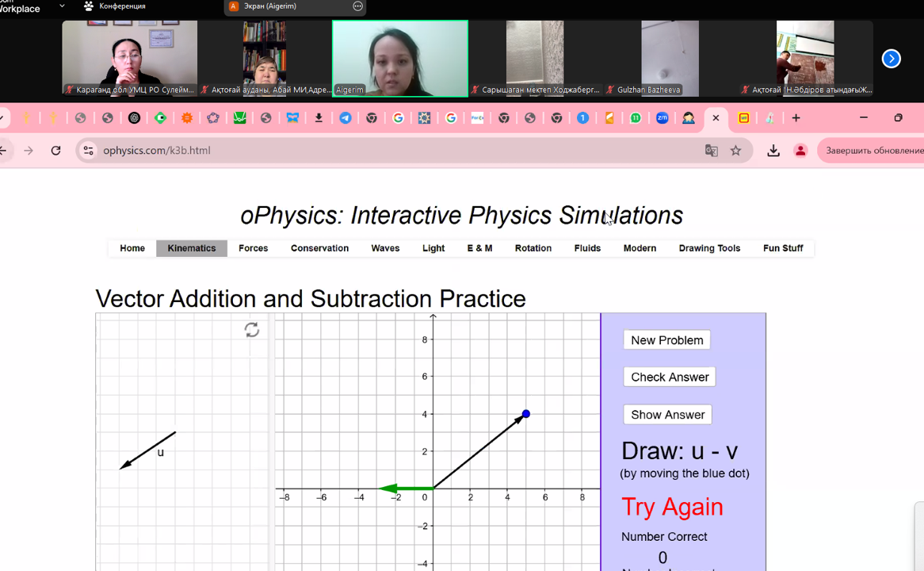The width and height of the screenshot is (924, 571).
Task: Click the Show Answer button
Action: pos(667,415)
